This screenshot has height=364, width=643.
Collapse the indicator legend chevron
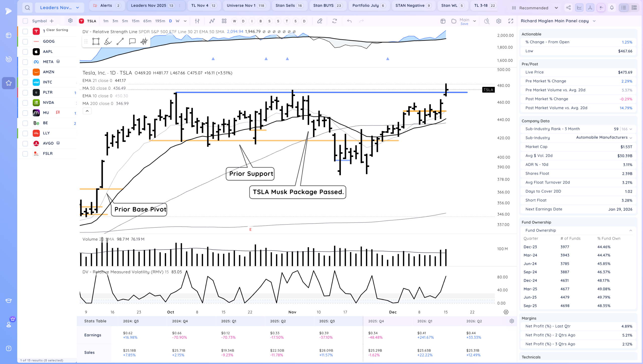87,111
